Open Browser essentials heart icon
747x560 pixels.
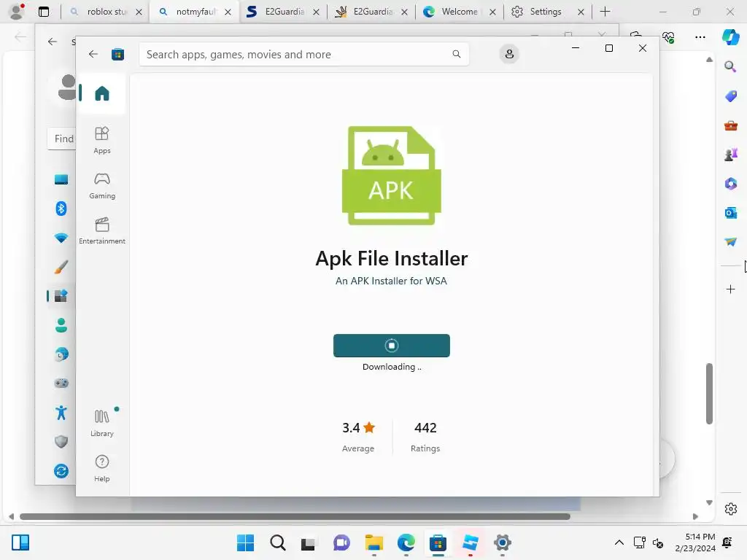click(669, 37)
